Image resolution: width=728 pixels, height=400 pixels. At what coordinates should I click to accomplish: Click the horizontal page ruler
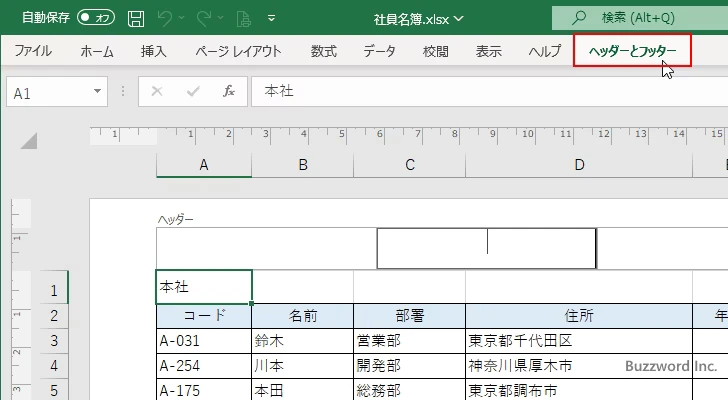pos(409,135)
